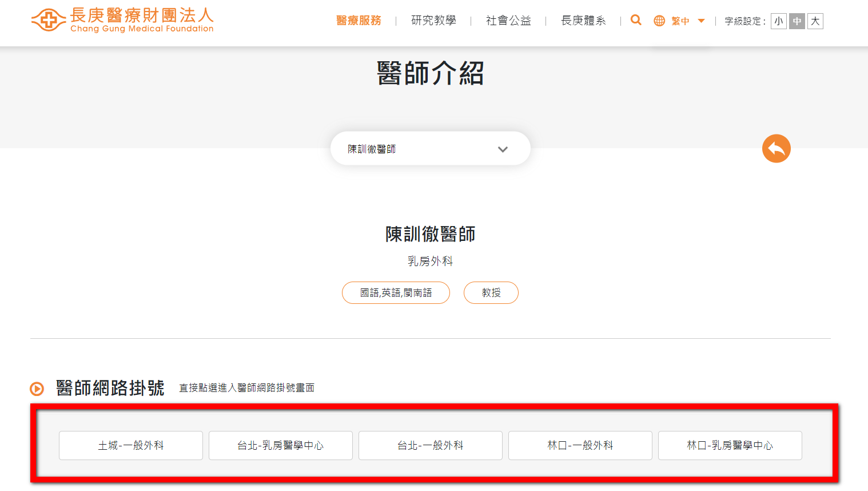Click the 直接點選進入醫師網路掛號畫面 hint text
Image resolution: width=868 pixels, height=491 pixels.
247,388
